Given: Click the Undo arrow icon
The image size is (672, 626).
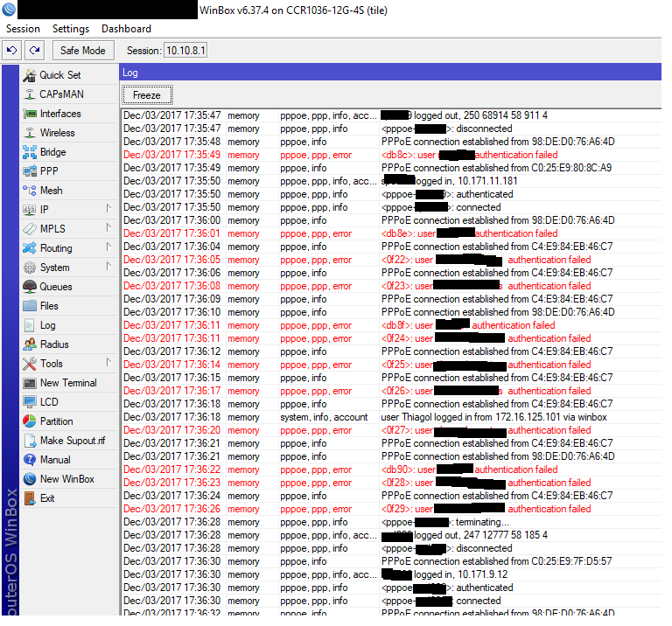Looking at the screenshot, I should [12, 51].
